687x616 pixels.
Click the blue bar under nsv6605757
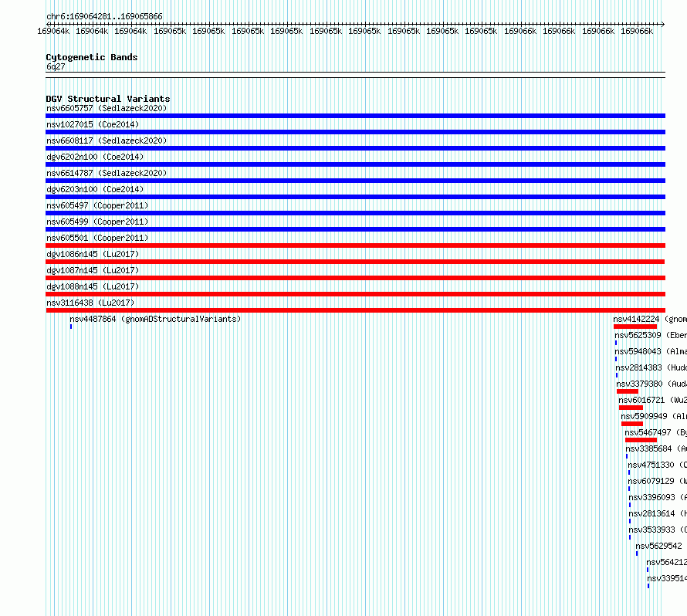355,116
